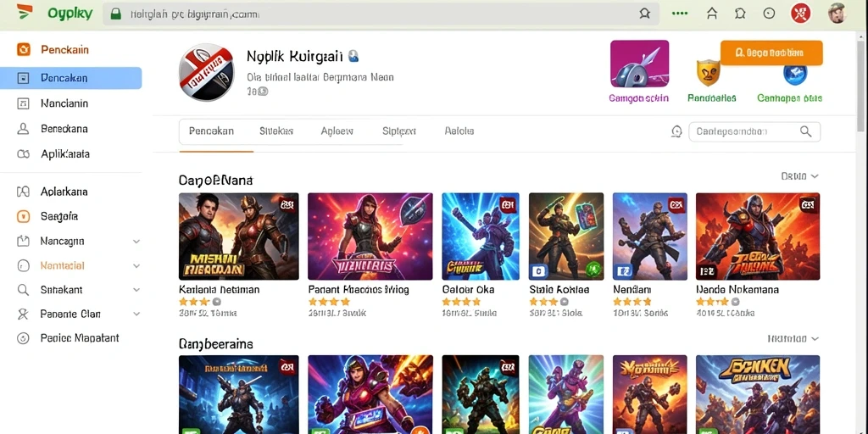This screenshot has width=868, height=434.
Task: Open the Kanlanta Detiman game thumbnail
Action: coord(238,236)
